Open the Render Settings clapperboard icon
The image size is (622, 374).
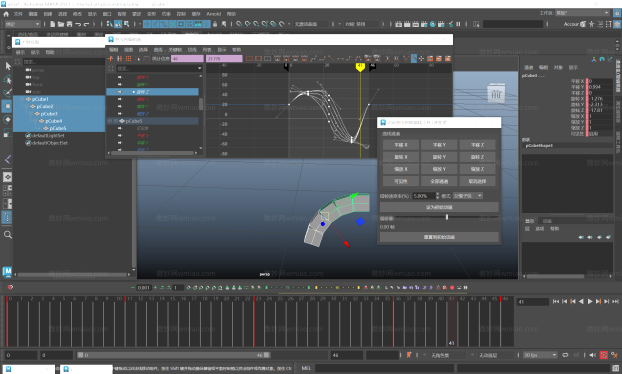click(424, 24)
